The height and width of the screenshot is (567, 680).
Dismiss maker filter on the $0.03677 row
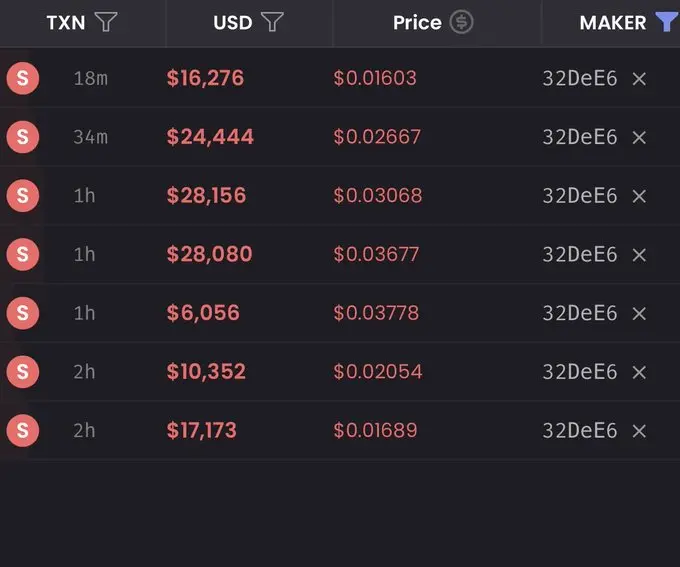pos(639,255)
